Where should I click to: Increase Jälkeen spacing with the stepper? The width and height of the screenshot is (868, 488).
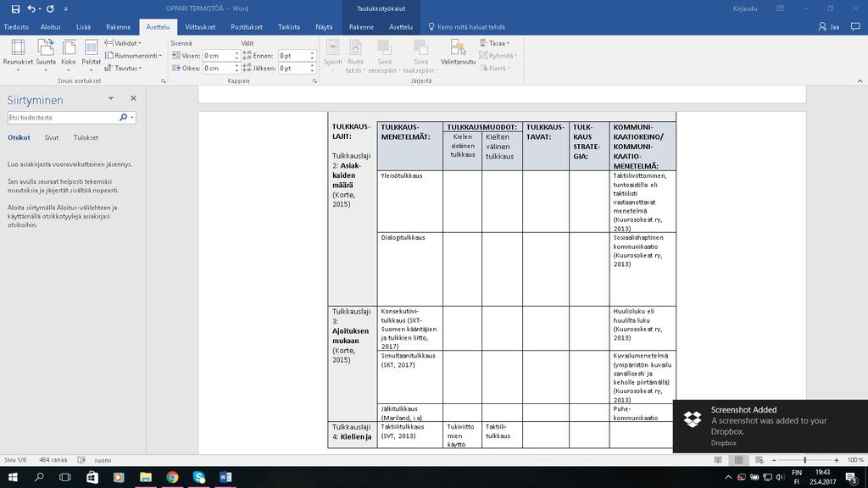(x=312, y=66)
